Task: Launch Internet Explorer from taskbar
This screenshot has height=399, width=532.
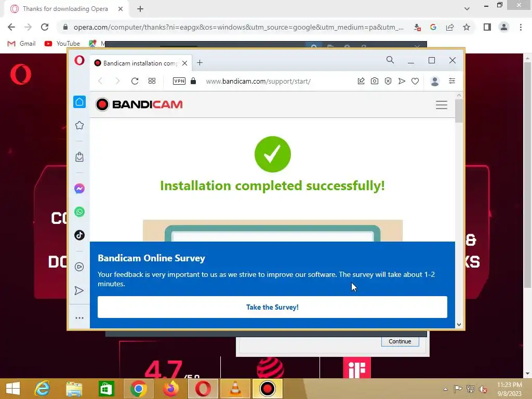Action: pyautogui.click(x=42, y=389)
